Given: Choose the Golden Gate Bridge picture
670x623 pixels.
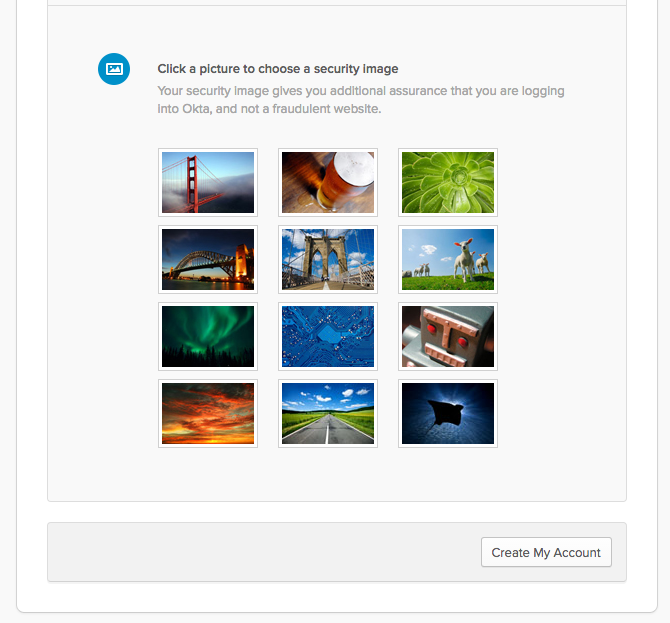Looking at the screenshot, I should coord(208,182).
